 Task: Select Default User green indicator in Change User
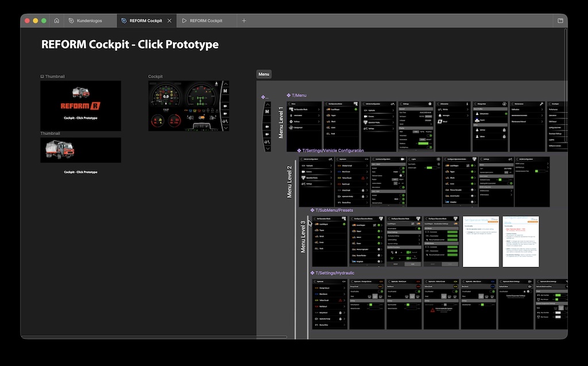506,114
